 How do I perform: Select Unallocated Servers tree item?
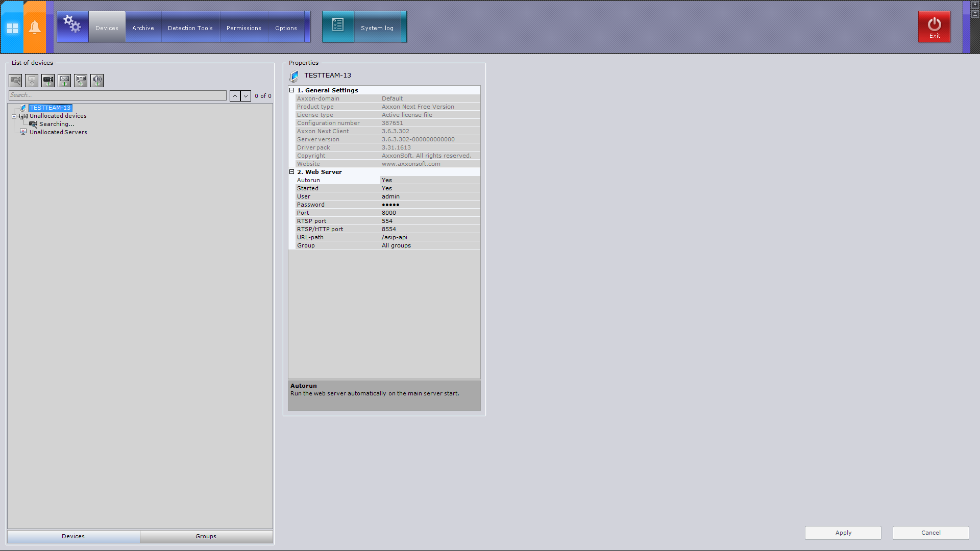click(x=58, y=132)
